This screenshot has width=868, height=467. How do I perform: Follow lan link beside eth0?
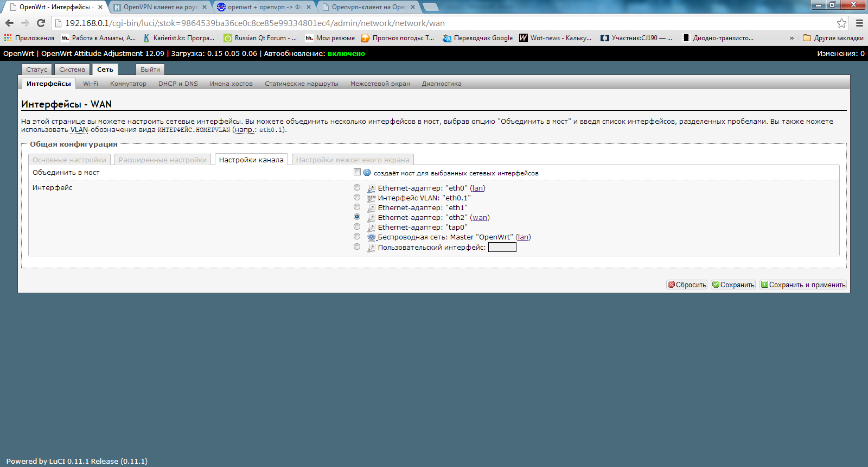click(x=477, y=188)
